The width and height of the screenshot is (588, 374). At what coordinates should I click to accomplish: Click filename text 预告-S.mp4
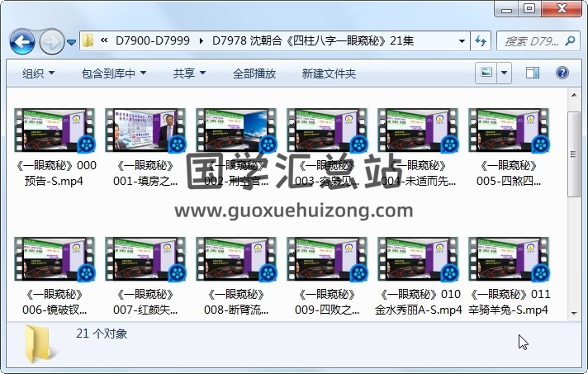(54, 182)
